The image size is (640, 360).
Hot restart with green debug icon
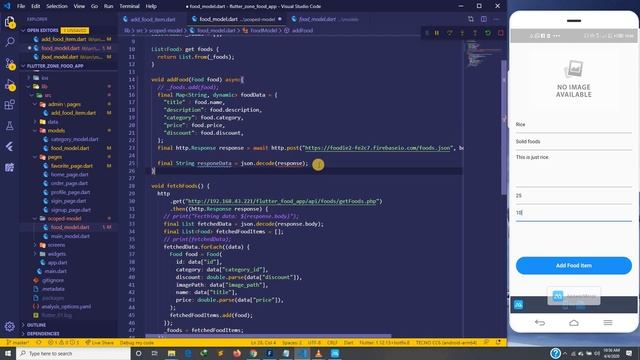(x=488, y=33)
